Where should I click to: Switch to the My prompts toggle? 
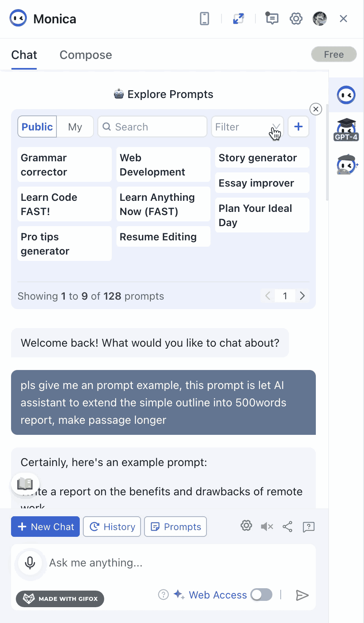pos(75,127)
